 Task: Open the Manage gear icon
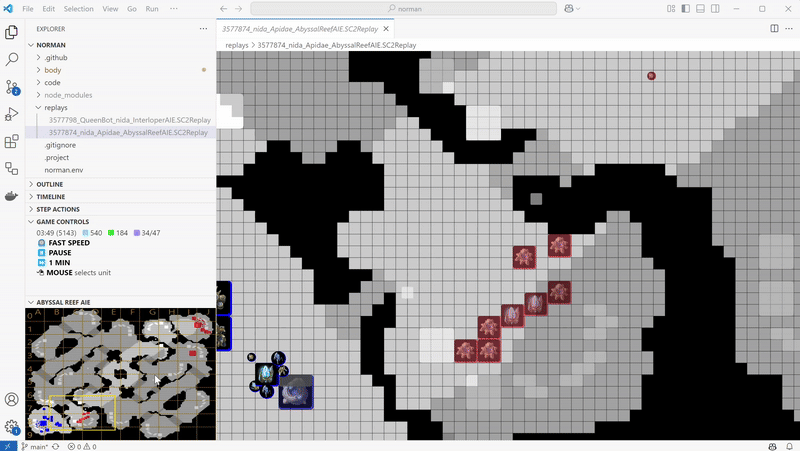(11, 427)
